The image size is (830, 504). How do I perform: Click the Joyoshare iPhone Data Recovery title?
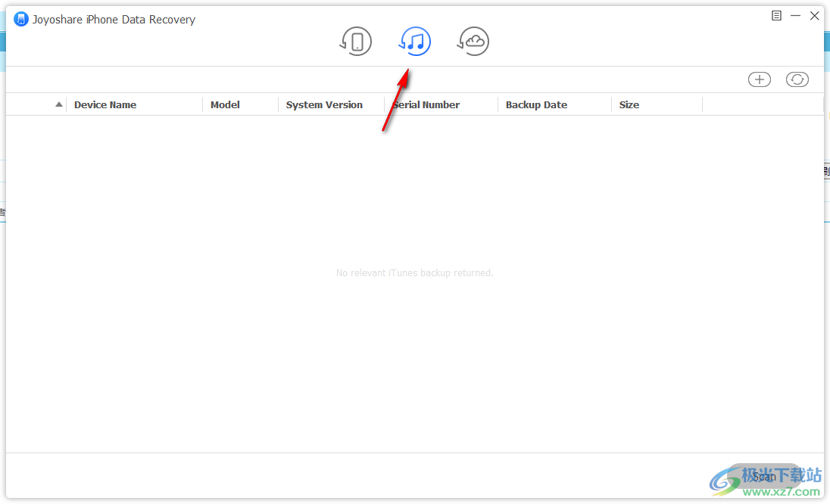(x=114, y=20)
